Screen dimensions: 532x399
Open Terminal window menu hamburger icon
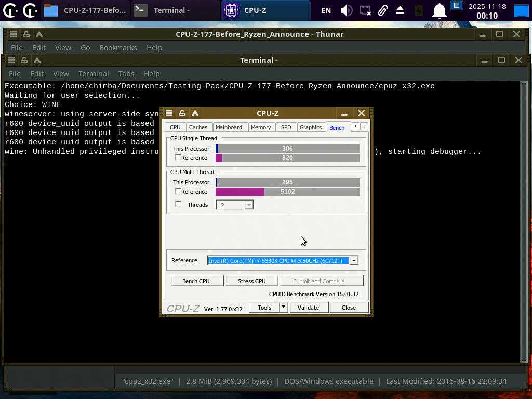[11, 60]
